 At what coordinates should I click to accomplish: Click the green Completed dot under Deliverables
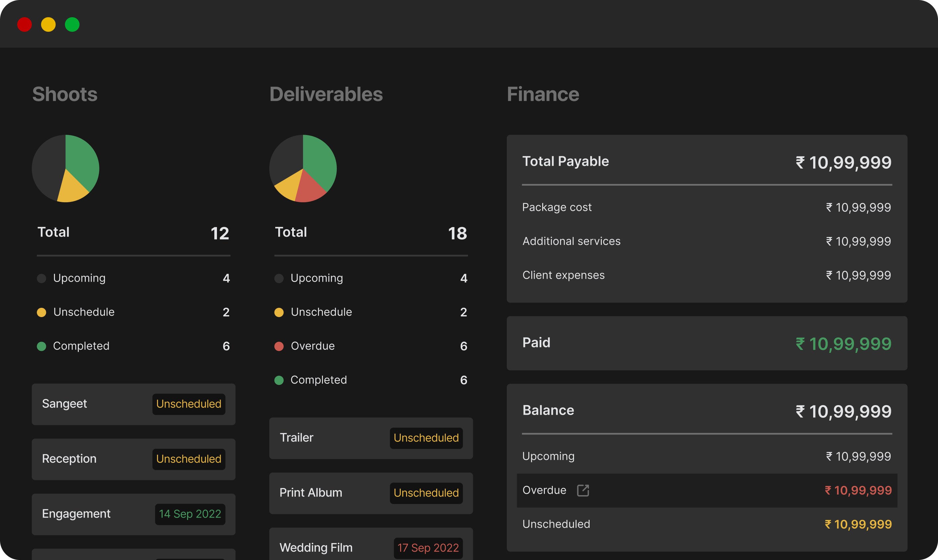click(279, 380)
